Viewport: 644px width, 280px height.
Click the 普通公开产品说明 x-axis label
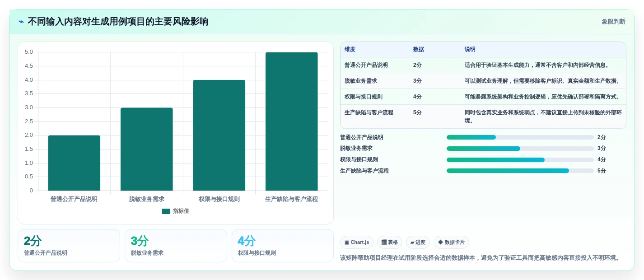pos(74,199)
